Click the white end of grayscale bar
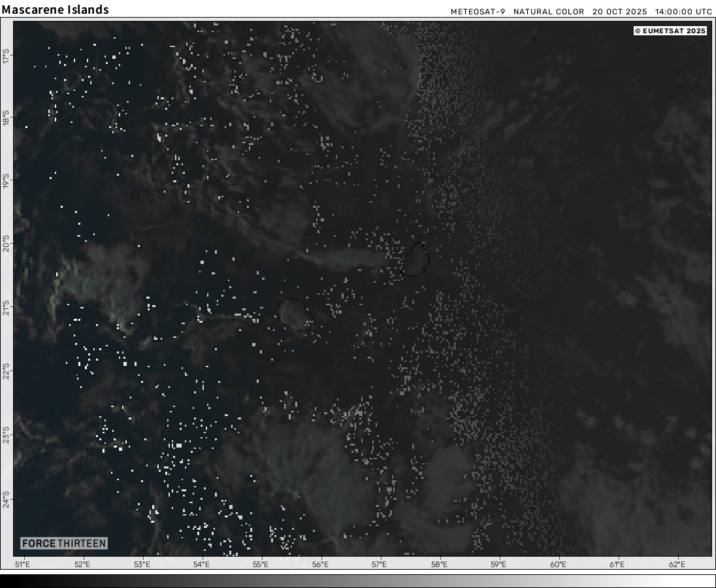This screenshot has width=716, height=588. pyautogui.click(x=709, y=581)
